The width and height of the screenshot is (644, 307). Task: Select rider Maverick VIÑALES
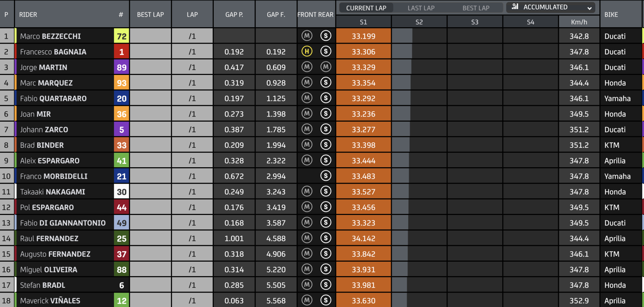(x=50, y=301)
